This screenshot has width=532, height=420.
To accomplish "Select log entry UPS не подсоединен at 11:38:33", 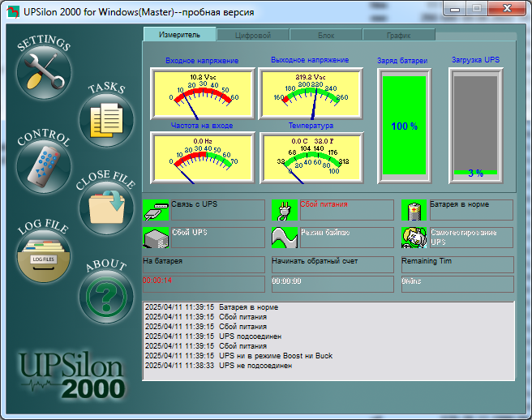I will (x=218, y=366).
